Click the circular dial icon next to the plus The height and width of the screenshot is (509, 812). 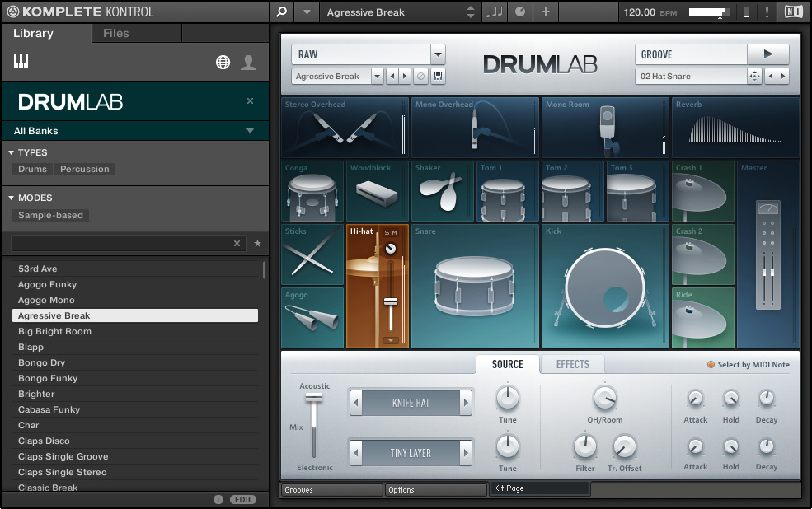tap(520, 12)
